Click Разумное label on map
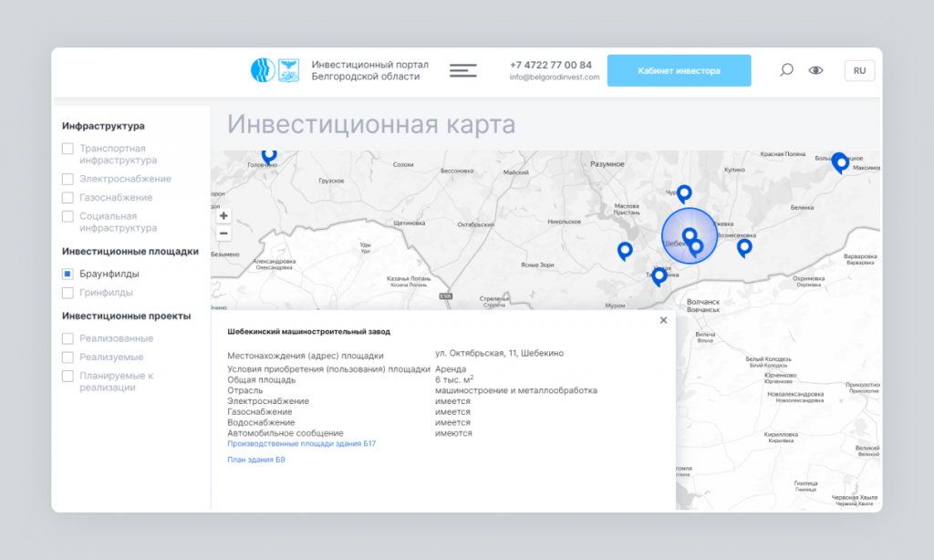934x560 pixels. 607,164
